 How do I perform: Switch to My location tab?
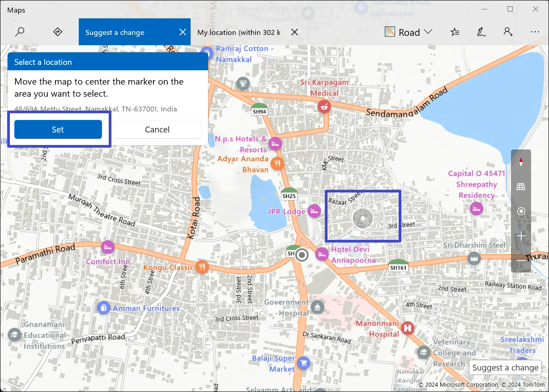[239, 32]
